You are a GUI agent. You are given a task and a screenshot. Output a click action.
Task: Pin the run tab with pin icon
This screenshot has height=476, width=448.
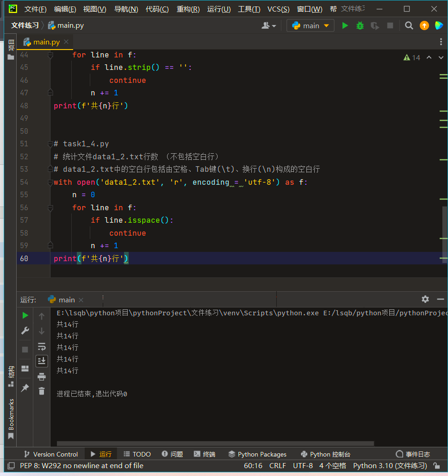pyautogui.click(x=25, y=388)
